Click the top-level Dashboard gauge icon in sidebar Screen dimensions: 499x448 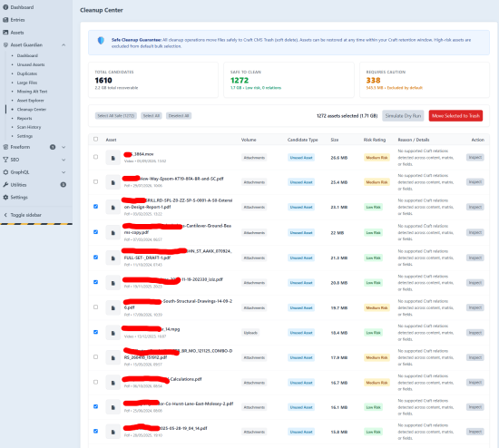(x=5, y=7)
